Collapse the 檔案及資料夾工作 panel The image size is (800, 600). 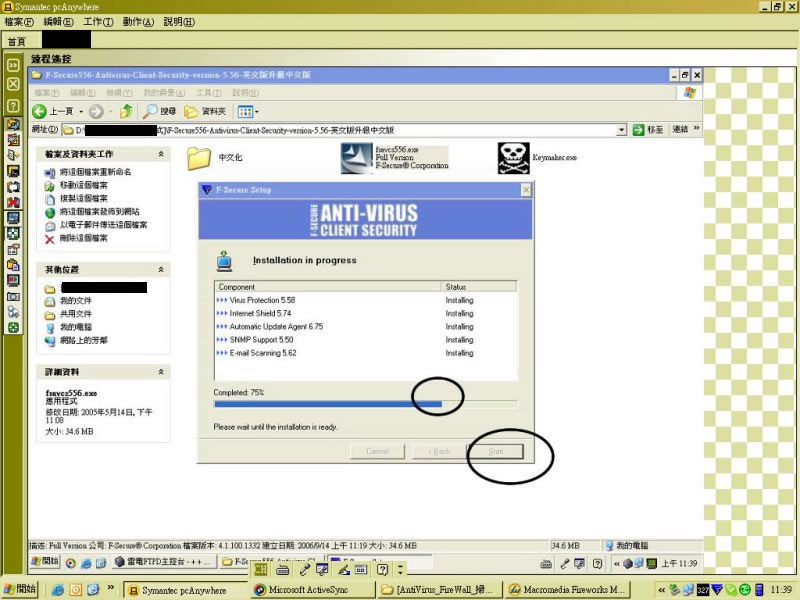161,154
